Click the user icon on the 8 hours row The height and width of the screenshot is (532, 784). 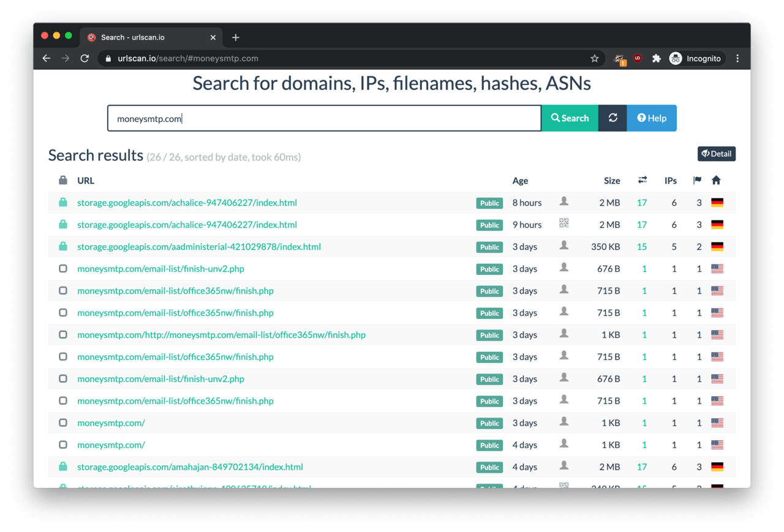tap(564, 201)
